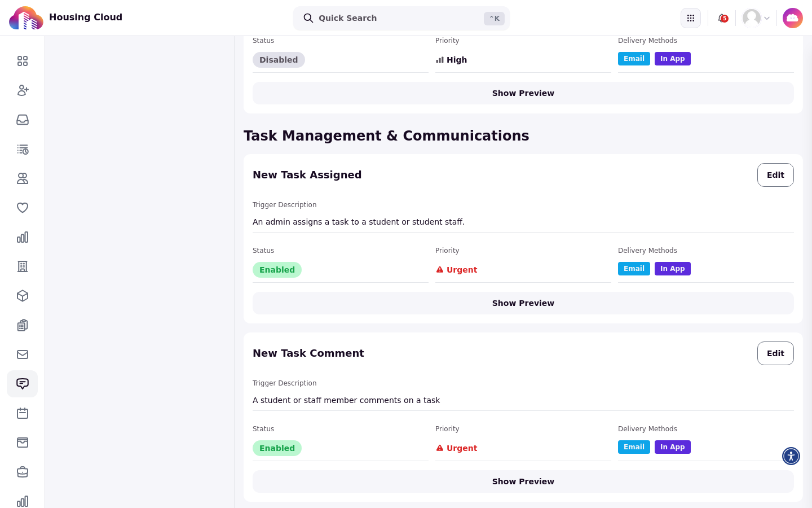The image size is (812, 508).
Task: Select the active chat message icon in sidebar
Action: pyautogui.click(x=23, y=384)
